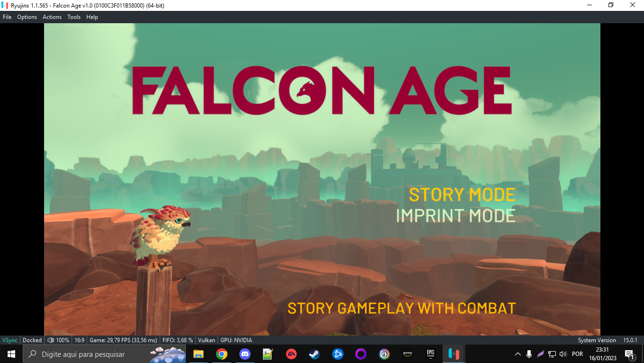Click the POR language indicator

coord(577,354)
